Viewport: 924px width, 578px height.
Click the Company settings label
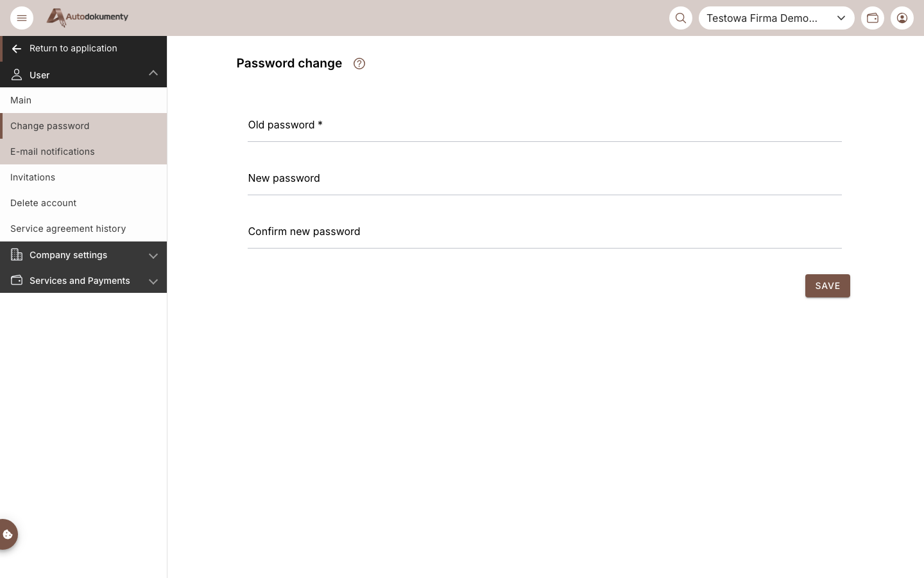click(x=68, y=255)
